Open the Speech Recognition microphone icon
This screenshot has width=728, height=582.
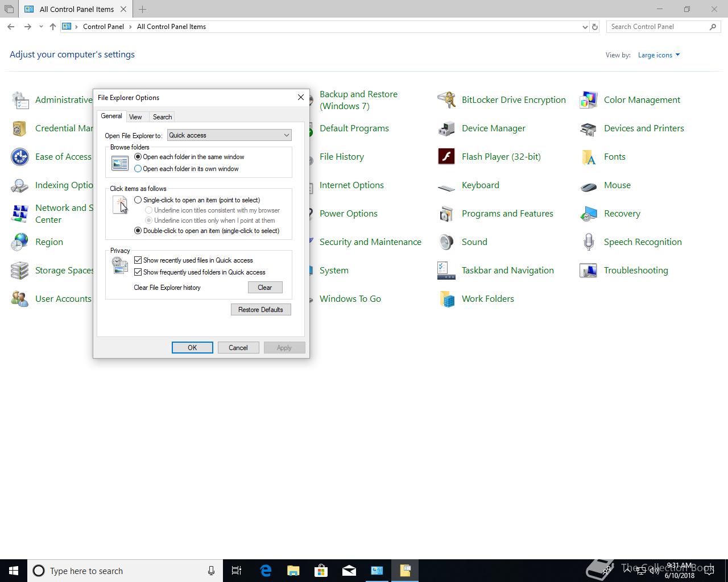[x=589, y=242]
